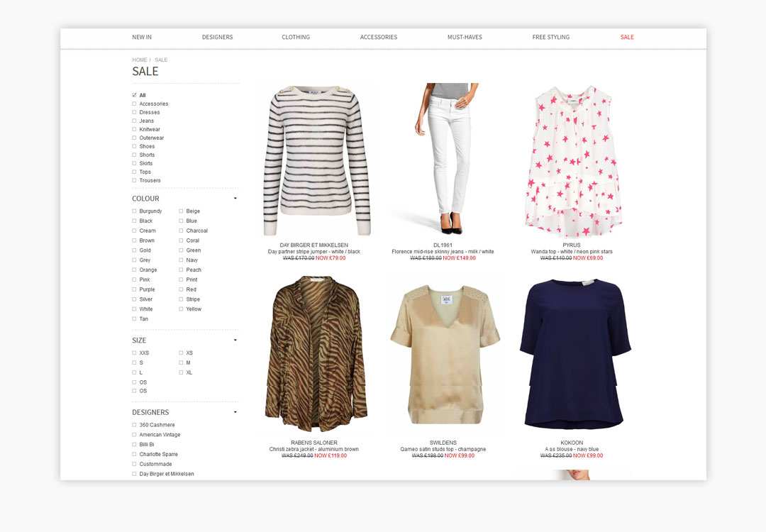Check the Skirts category filter

coord(134,164)
